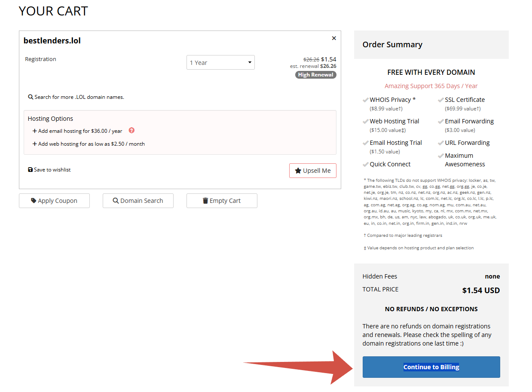532x392 pixels.
Task: Click the $1.54 USD total price
Action: click(481, 291)
